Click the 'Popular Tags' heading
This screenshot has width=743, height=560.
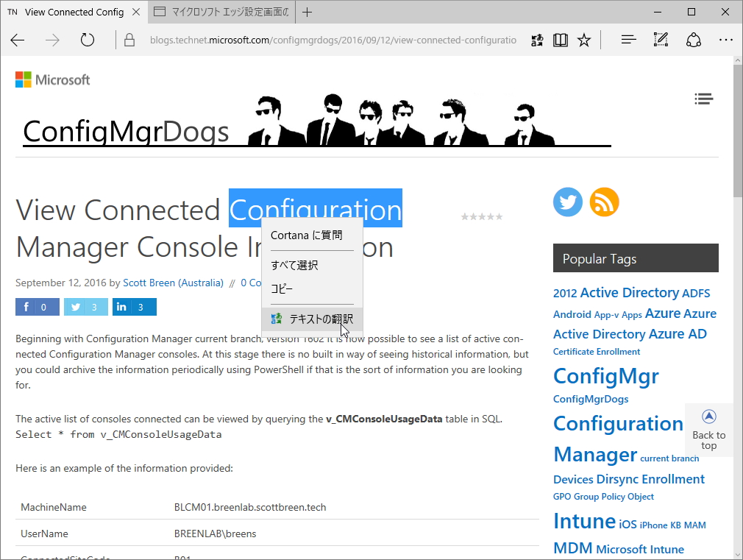(636, 258)
